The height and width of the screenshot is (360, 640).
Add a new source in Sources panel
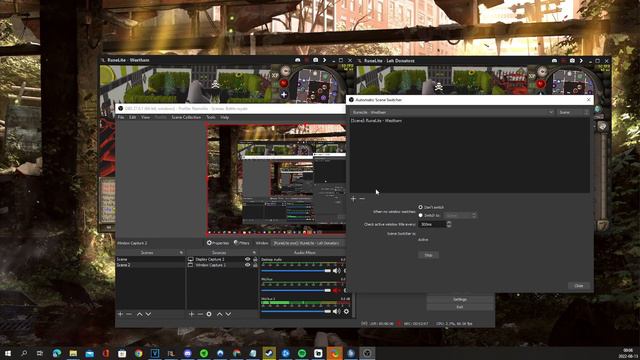click(191, 314)
